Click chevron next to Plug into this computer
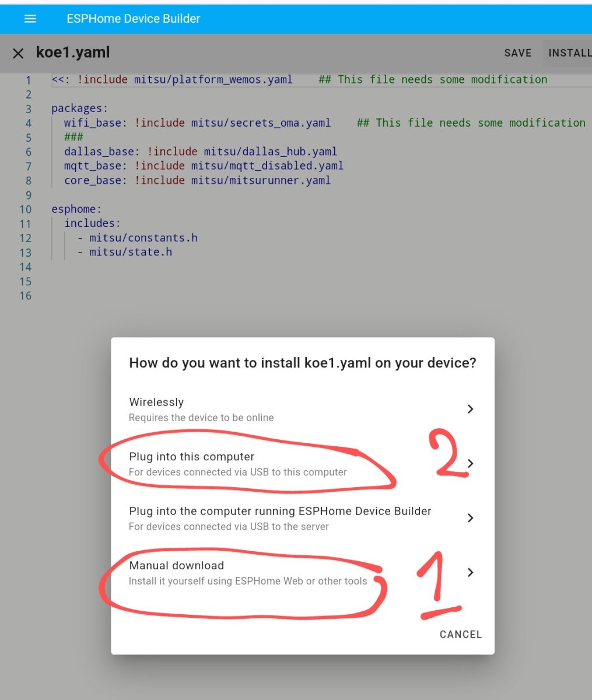 point(470,464)
